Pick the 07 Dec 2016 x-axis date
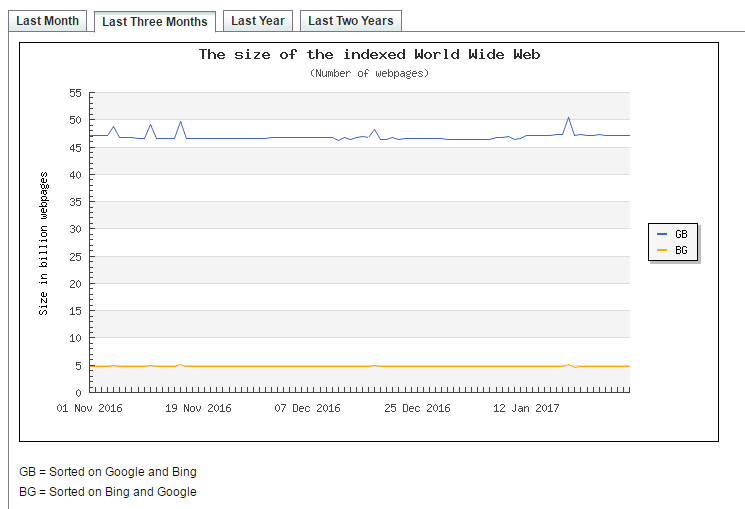 [308, 408]
